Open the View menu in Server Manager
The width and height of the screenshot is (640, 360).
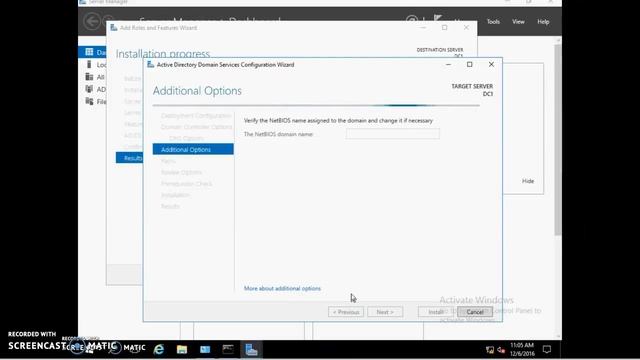coord(518,22)
